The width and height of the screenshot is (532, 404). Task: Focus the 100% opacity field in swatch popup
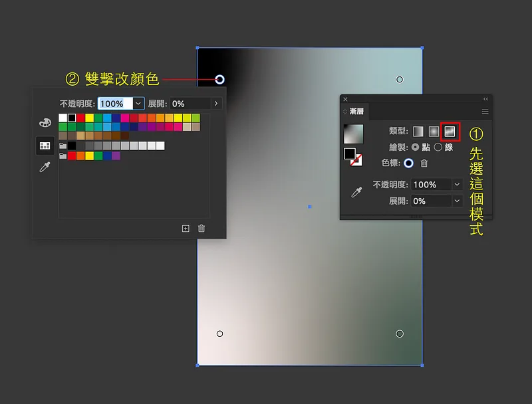tap(115, 104)
